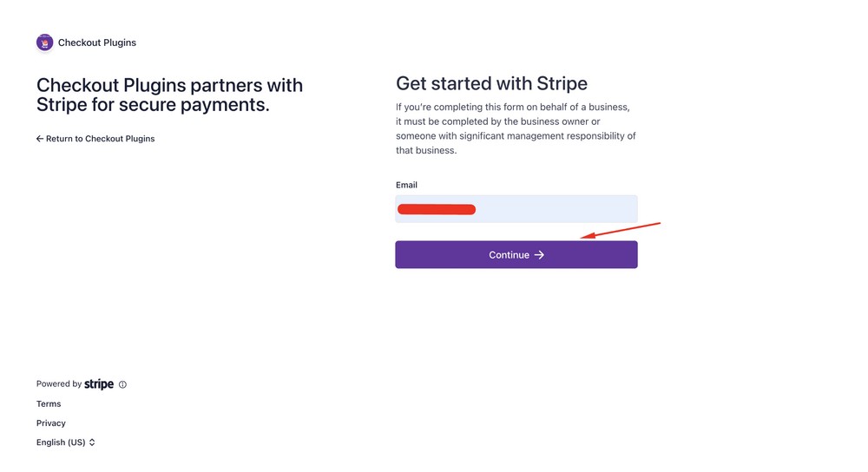Return to Checkout Plugins via back link
The width and height of the screenshot is (868, 472).
coord(95,139)
